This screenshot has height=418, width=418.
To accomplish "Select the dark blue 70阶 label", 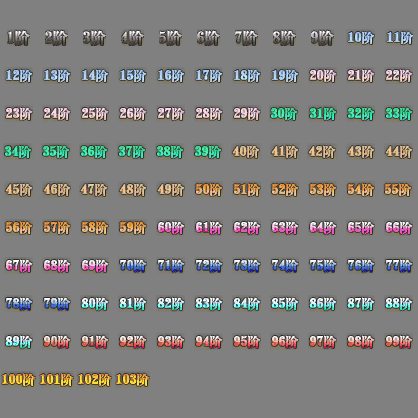I will [132, 266].
